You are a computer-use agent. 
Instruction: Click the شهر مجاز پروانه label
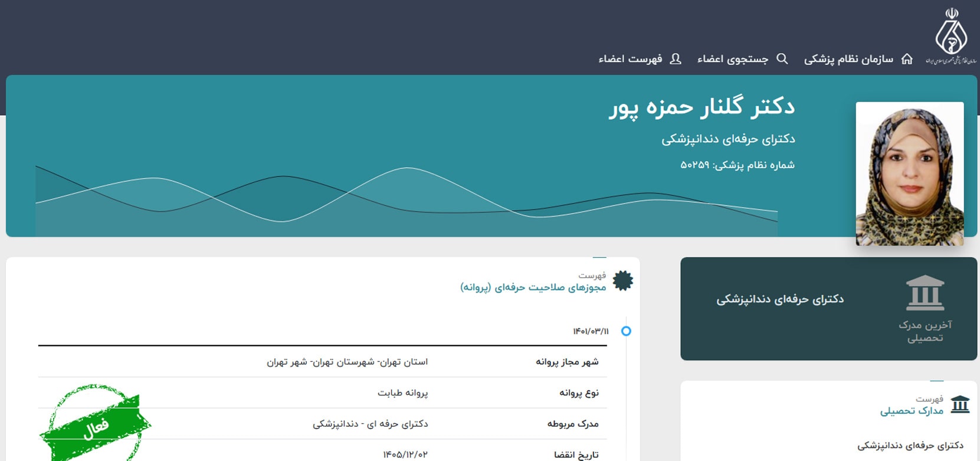tap(567, 362)
